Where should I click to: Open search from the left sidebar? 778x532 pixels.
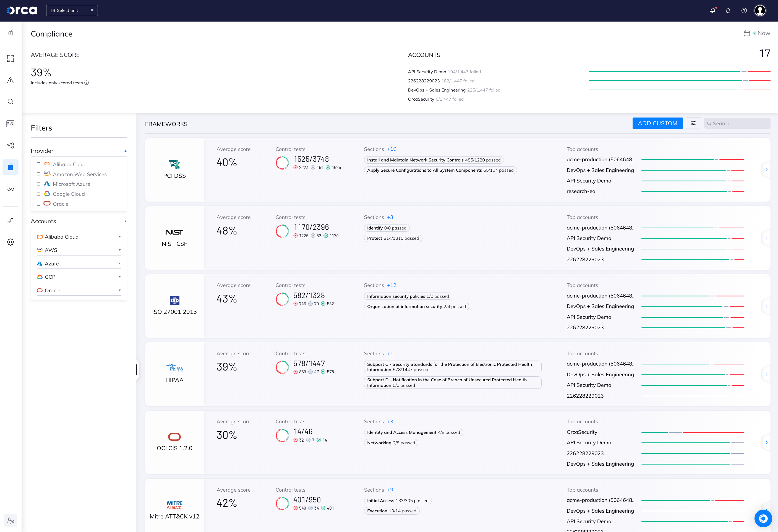tap(11, 101)
